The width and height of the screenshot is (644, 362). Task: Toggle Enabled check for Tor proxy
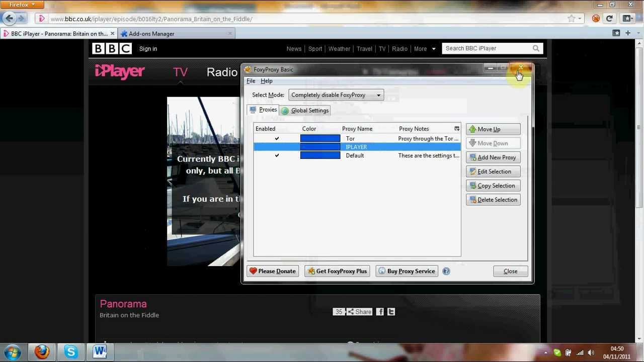277,138
